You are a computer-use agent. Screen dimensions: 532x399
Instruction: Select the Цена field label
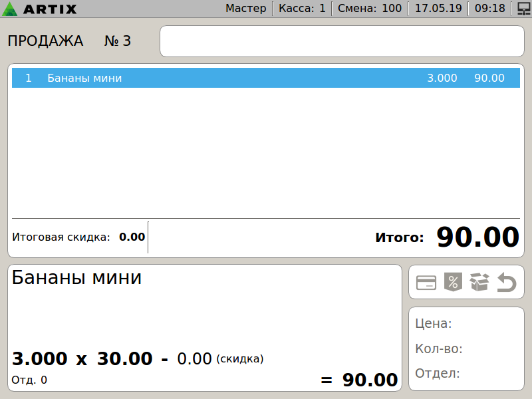pyautogui.click(x=434, y=323)
